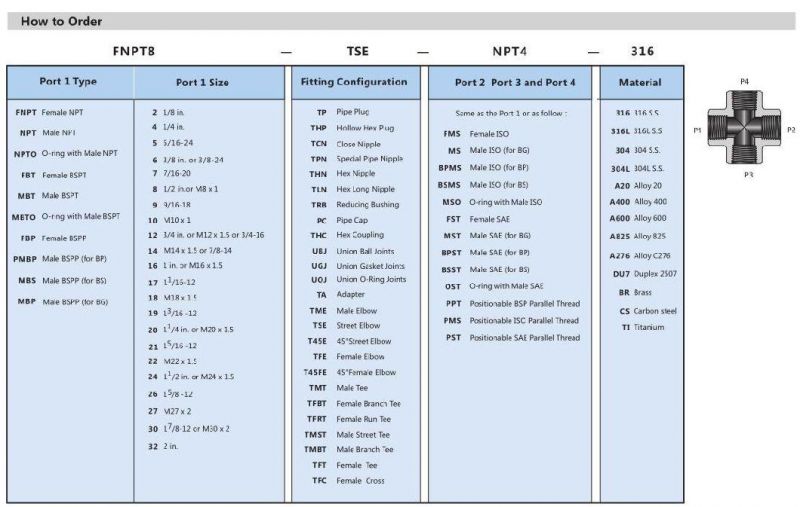Choose material 'A276 Alloy C276'
Screen dimensions: 800x507
point(640,256)
